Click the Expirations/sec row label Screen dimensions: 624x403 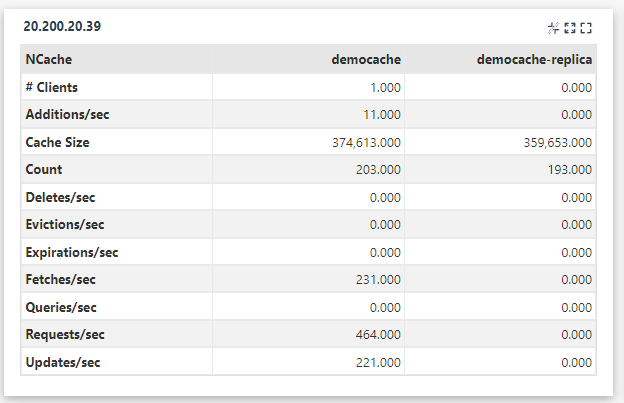(x=72, y=252)
